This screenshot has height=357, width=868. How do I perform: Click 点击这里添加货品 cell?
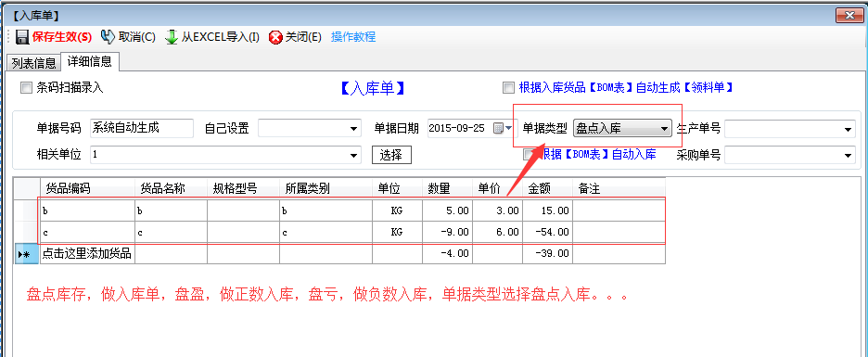tap(87, 254)
